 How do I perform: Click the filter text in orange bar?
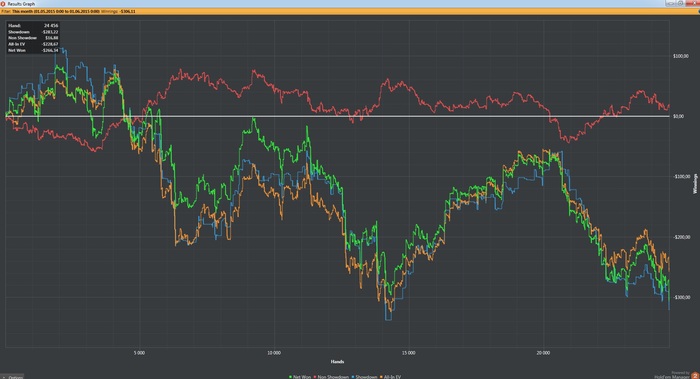point(50,11)
